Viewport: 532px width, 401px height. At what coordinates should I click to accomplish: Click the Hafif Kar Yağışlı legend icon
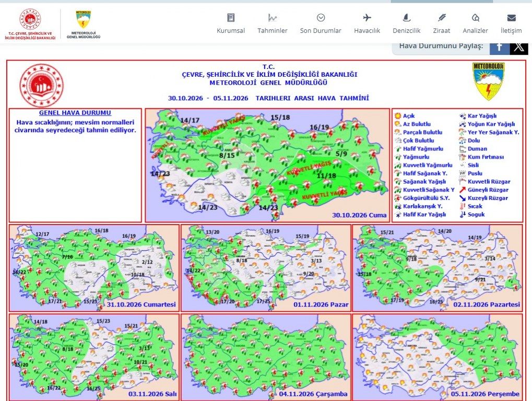[398, 215]
